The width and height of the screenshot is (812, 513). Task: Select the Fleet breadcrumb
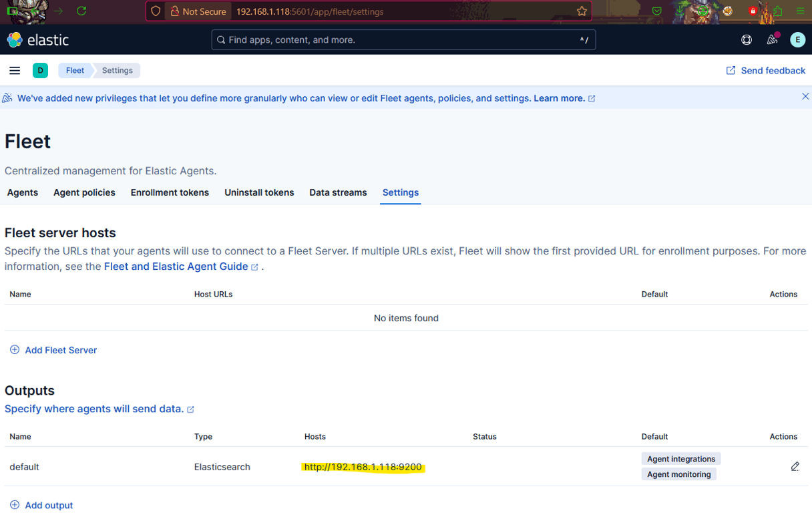75,70
